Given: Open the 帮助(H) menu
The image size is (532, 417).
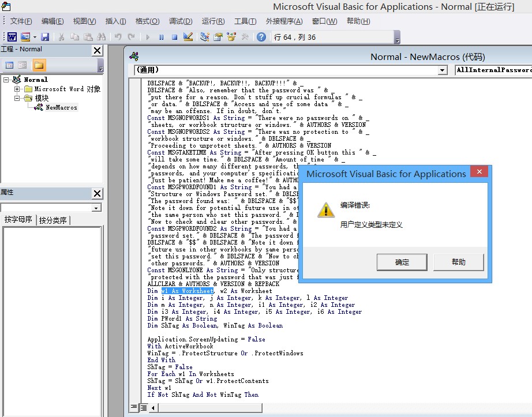Looking at the screenshot, I should [x=358, y=21].
